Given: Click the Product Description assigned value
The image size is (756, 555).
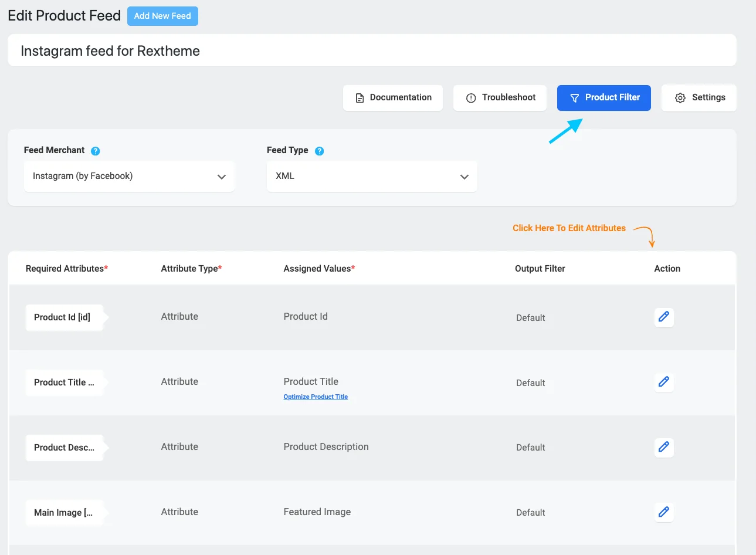Looking at the screenshot, I should 326,446.
